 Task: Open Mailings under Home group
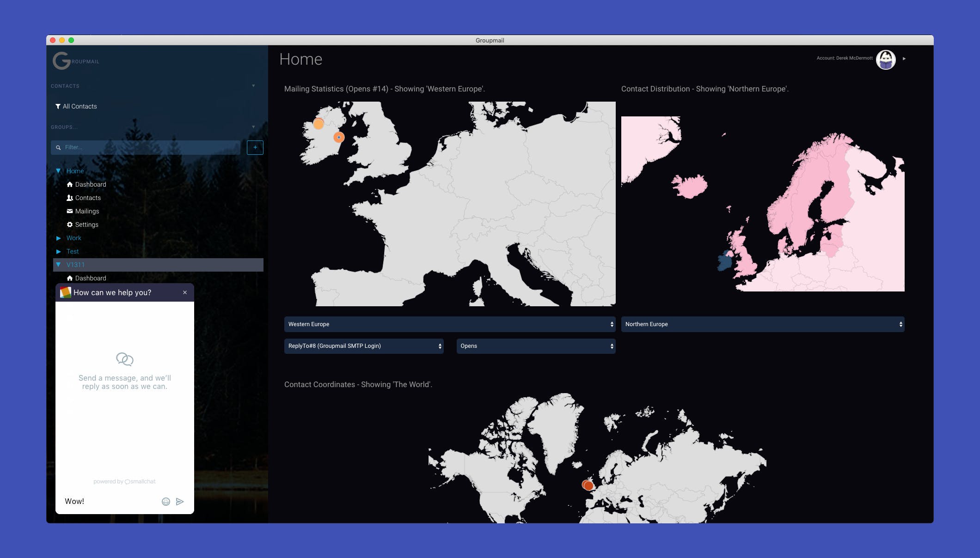(x=87, y=211)
